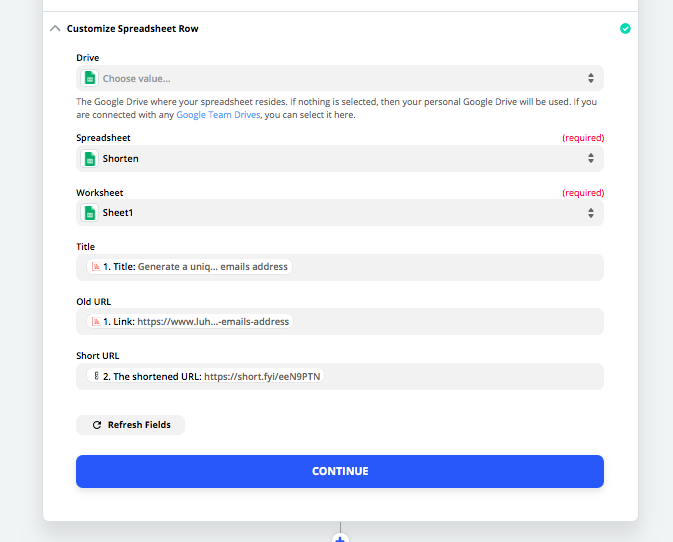This screenshot has width=673, height=542.
Task: Click the Google Sheets icon beside Sheet1
Action: point(90,213)
